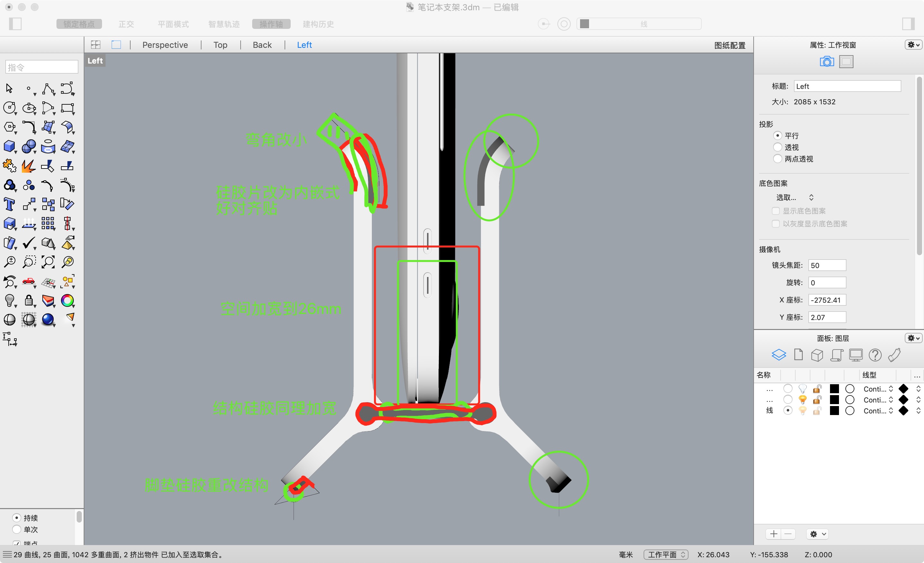Click the 镜头焦距 input field showing 50
Image resolution: width=924 pixels, height=563 pixels.
point(827,265)
